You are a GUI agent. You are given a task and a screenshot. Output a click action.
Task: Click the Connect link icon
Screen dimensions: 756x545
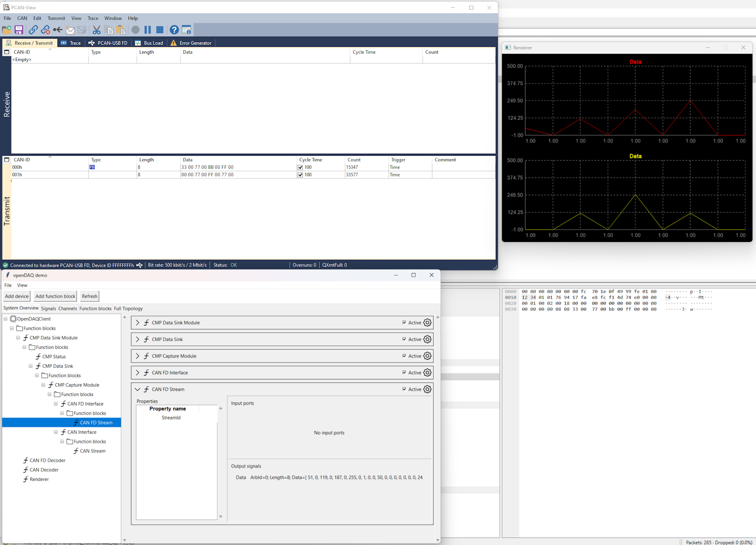point(33,30)
